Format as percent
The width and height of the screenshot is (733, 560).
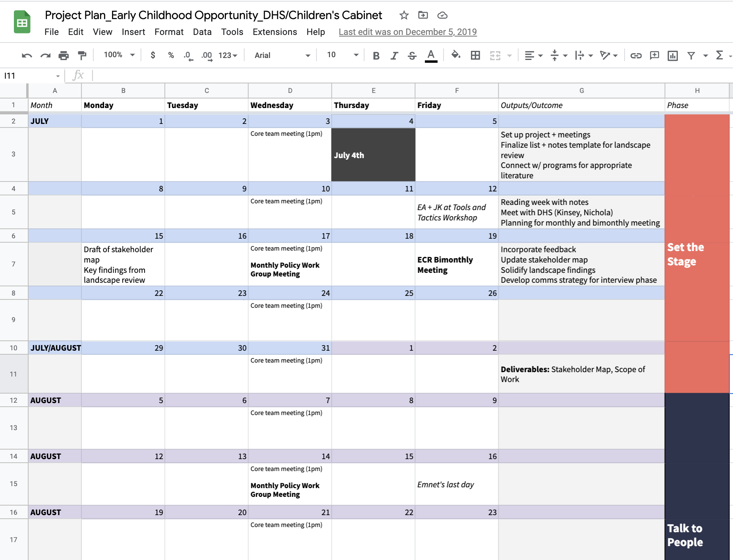click(171, 55)
